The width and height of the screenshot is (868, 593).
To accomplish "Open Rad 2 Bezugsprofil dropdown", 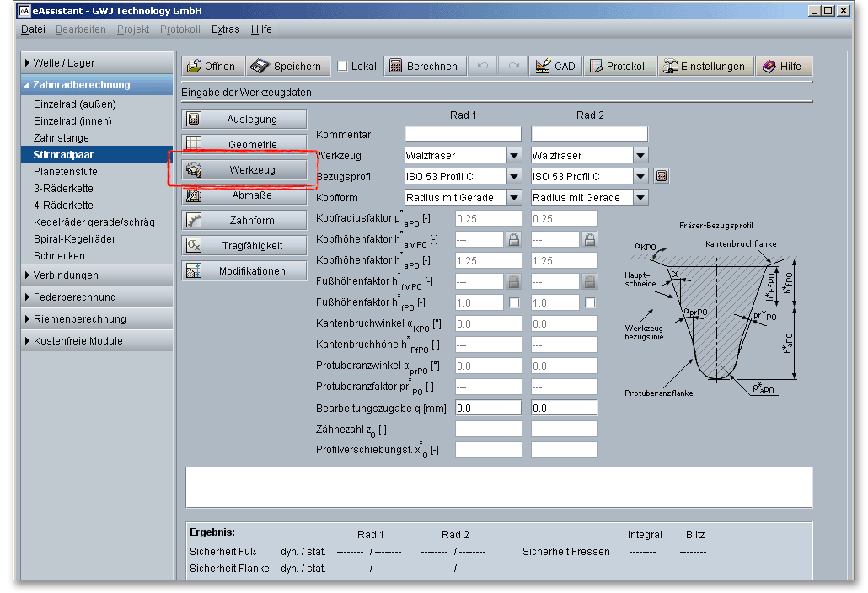I will pos(640,176).
